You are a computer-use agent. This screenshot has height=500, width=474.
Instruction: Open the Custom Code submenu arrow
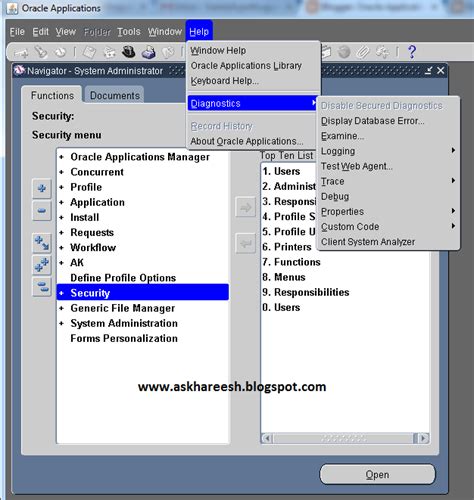(x=453, y=226)
